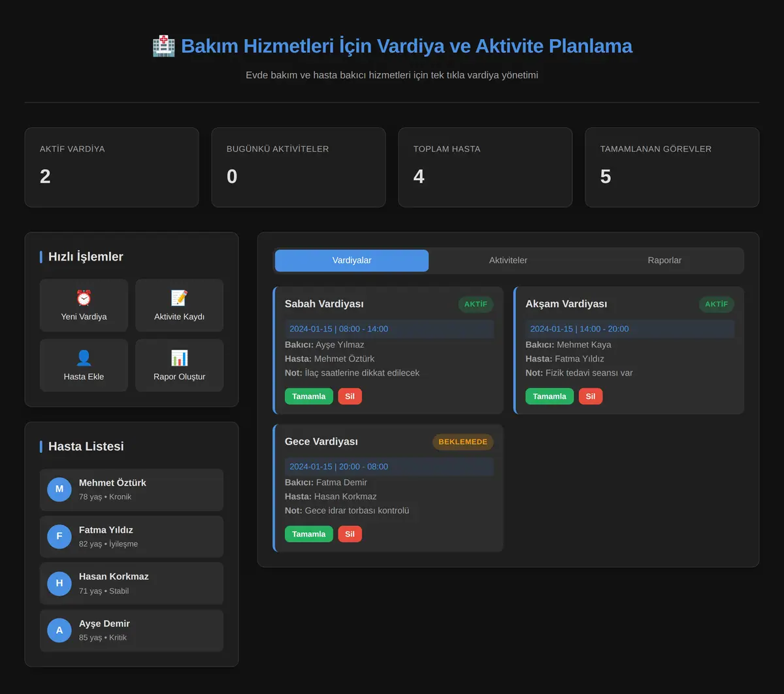
Task: Click the BEKLEMEDE status badge
Action: tap(463, 442)
